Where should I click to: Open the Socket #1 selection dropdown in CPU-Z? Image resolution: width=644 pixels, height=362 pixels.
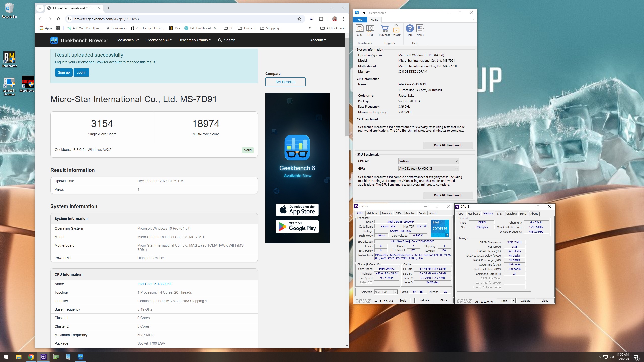click(x=386, y=292)
